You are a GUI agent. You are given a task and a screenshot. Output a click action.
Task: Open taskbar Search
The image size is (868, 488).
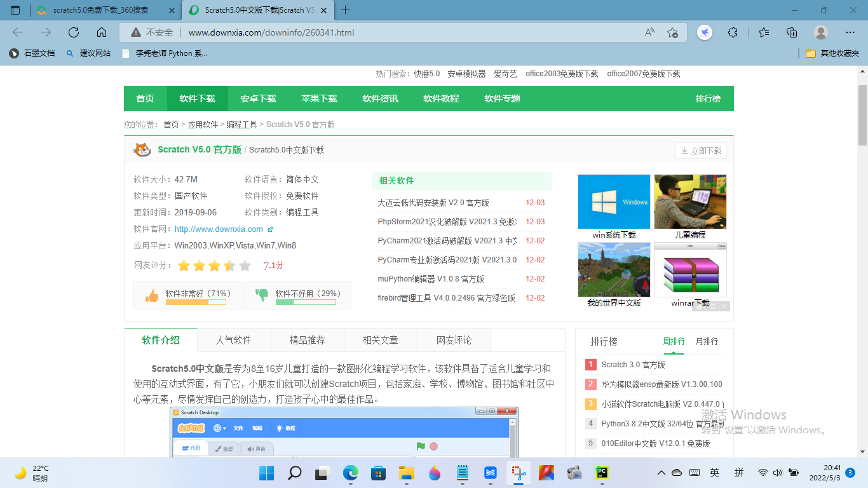pos(295,473)
